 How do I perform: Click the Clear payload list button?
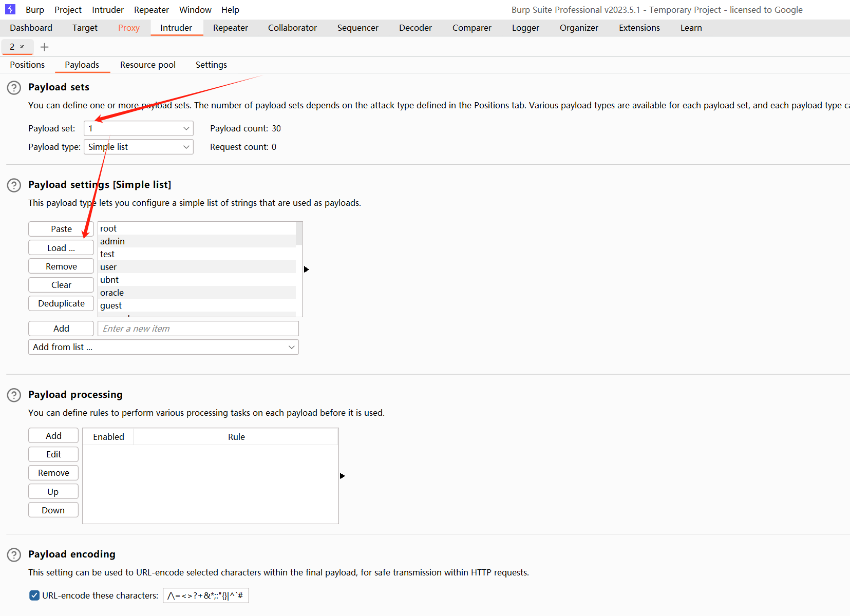pyautogui.click(x=61, y=285)
